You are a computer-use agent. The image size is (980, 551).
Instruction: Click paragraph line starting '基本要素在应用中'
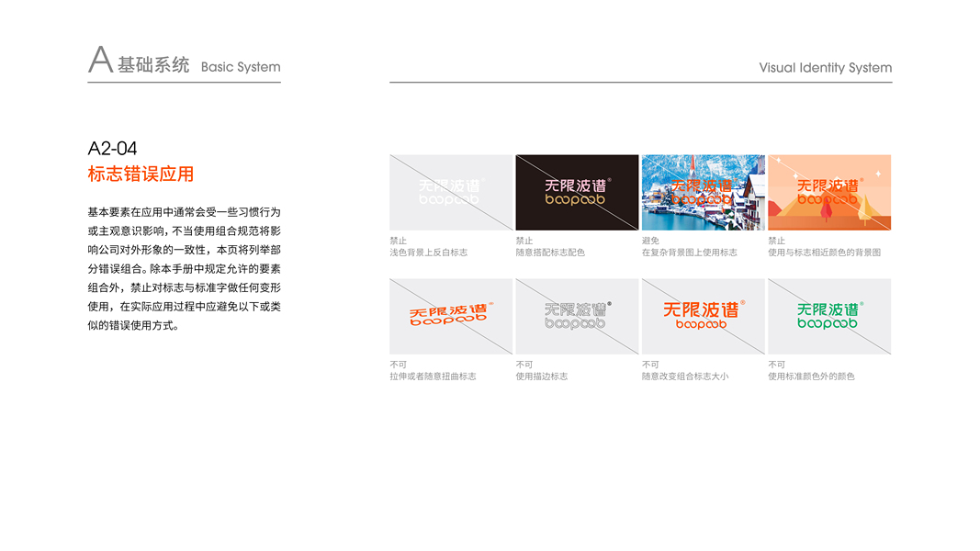click(x=185, y=212)
